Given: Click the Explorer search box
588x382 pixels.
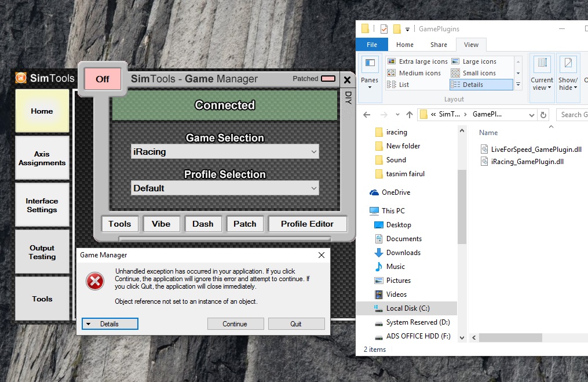Looking at the screenshot, I should pyautogui.click(x=572, y=115).
